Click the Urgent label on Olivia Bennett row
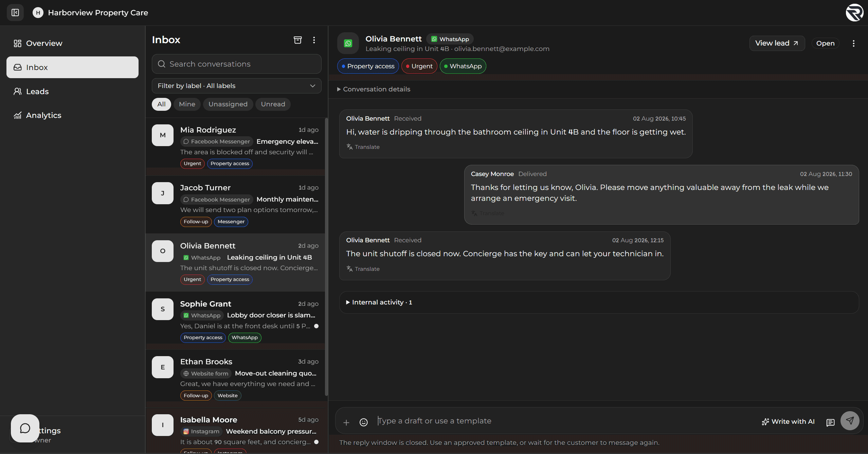Viewport: 868px width, 454px height. [x=192, y=279]
